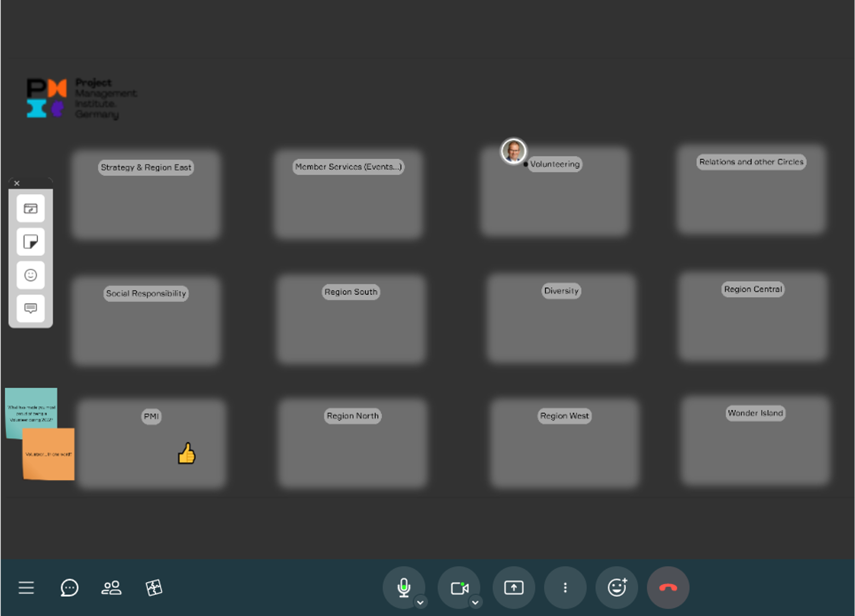This screenshot has height=616, width=855.
Task: Select the comment tool in side toolbar
Action: pos(31,308)
